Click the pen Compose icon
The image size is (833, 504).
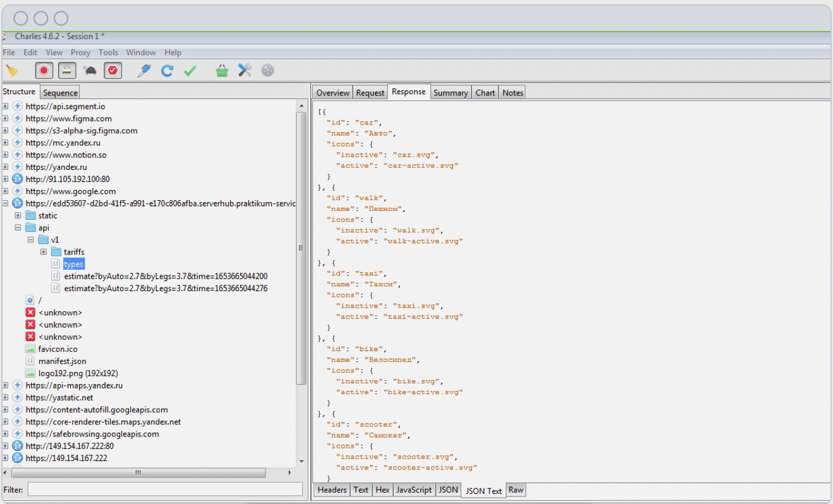click(x=145, y=71)
